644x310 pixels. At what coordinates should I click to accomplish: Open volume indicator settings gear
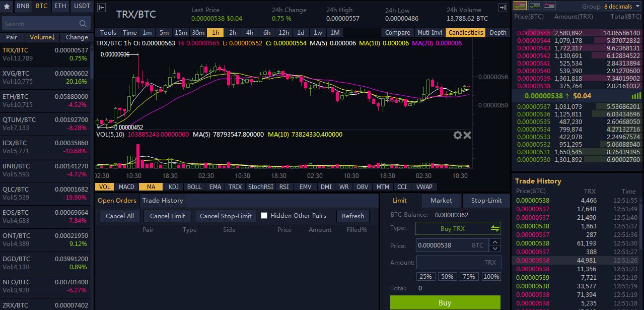pos(458,135)
